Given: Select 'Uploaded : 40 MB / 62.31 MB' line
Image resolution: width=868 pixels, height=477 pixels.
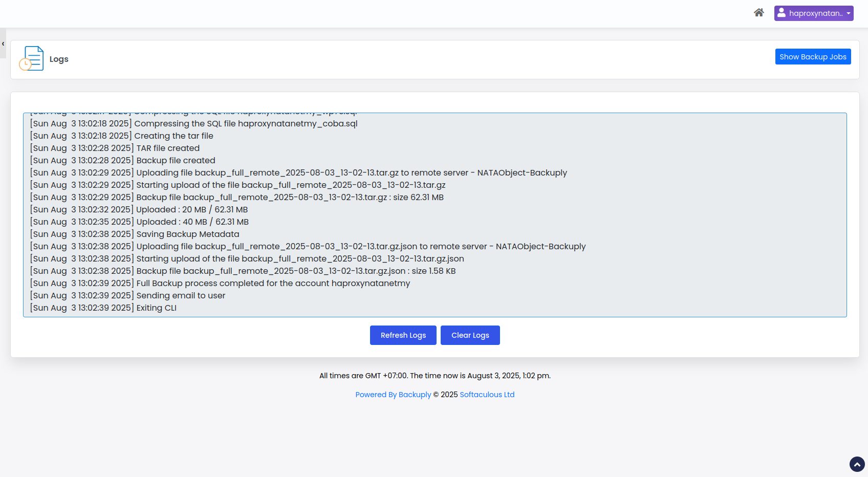Looking at the screenshot, I should (139, 222).
